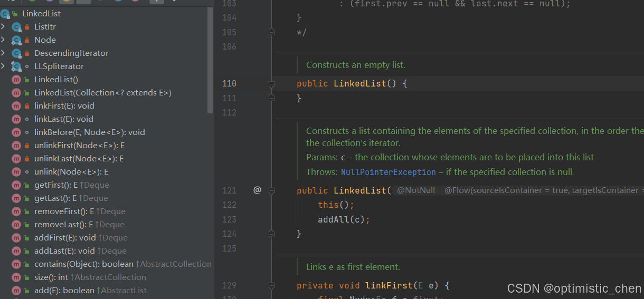Click method icon beside unlinkLast(Node<E>): E
The height and width of the screenshot is (299, 644).
point(16,159)
